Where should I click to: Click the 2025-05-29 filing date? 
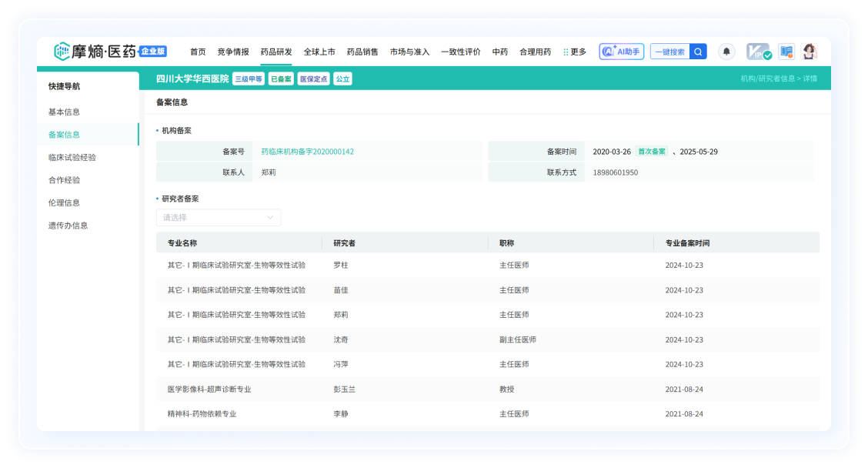point(699,152)
